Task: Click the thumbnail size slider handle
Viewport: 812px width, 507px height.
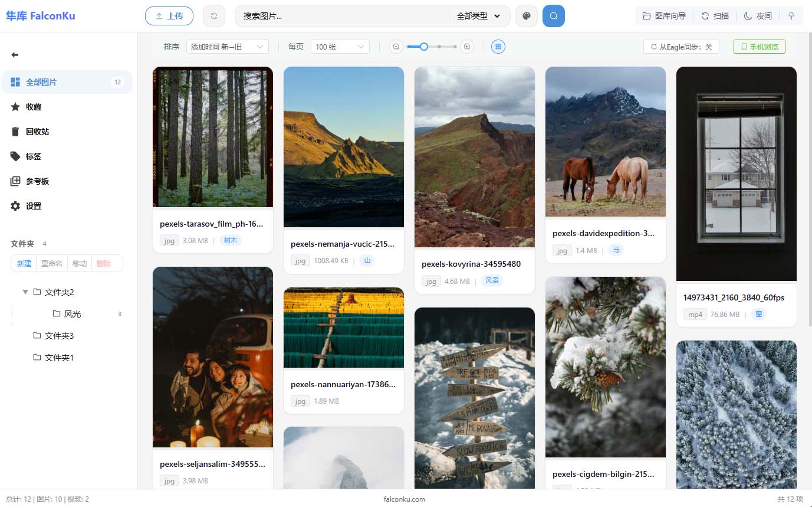Action: tap(423, 47)
